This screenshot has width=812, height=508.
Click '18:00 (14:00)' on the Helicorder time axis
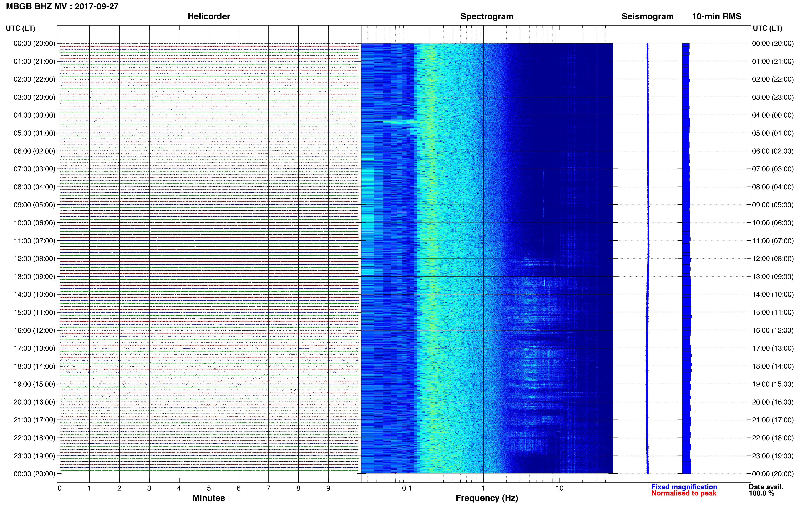34,366
